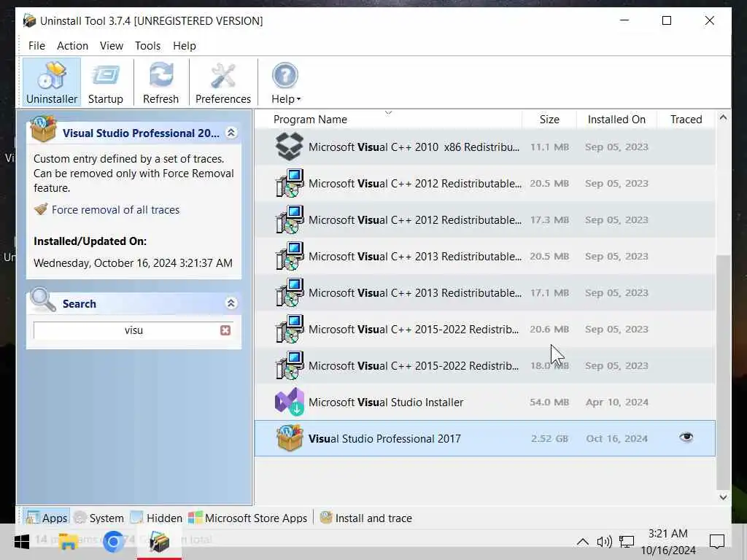Click the vertical scrollbar thumb

click(x=723, y=373)
